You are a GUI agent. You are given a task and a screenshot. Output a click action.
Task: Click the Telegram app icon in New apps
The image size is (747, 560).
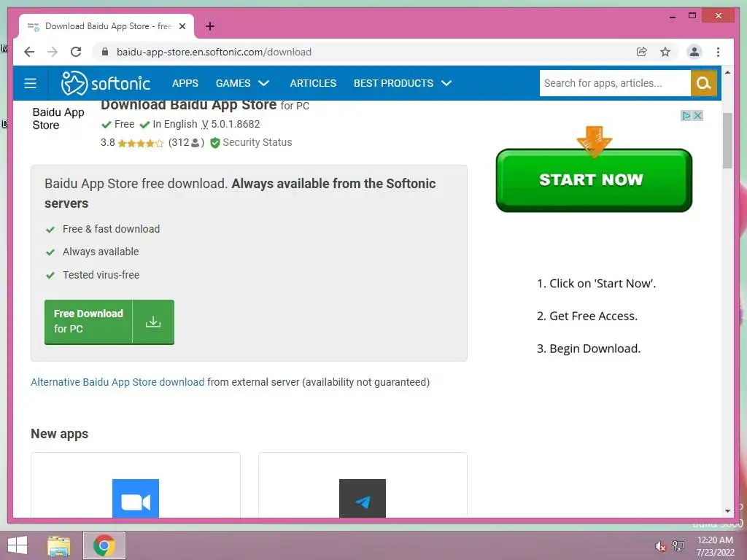coord(363,498)
